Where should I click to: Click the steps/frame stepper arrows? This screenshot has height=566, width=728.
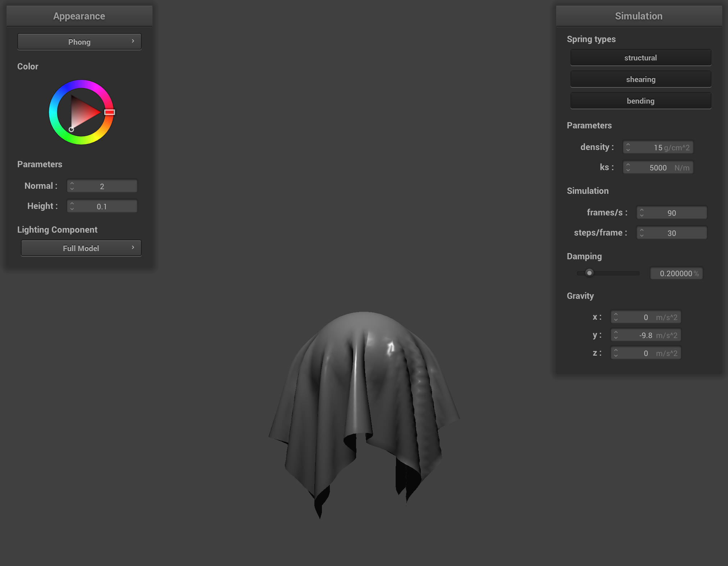[642, 233]
